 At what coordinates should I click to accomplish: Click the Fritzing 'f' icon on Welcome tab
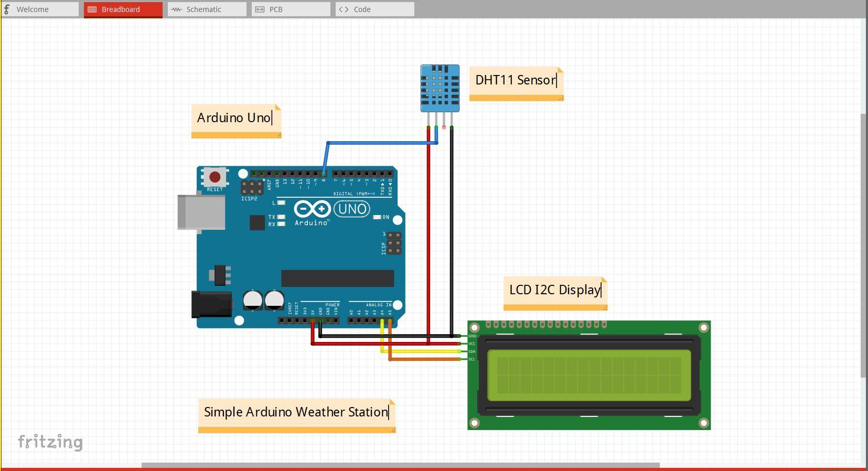pos(7,9)
